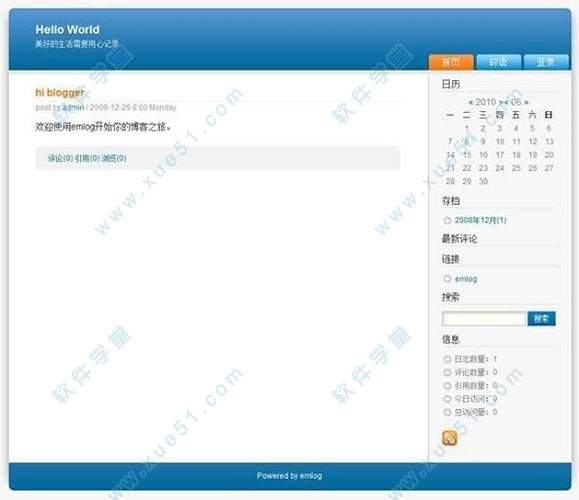Image resolution: width=579 pixels, height=500 pixels.
Task: Go to previous year arrow before 2010
Action: click(470, 102)
